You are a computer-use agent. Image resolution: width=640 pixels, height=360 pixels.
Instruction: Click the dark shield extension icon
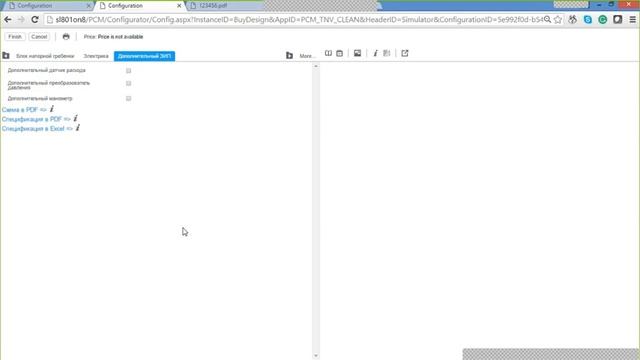[618, 20]
